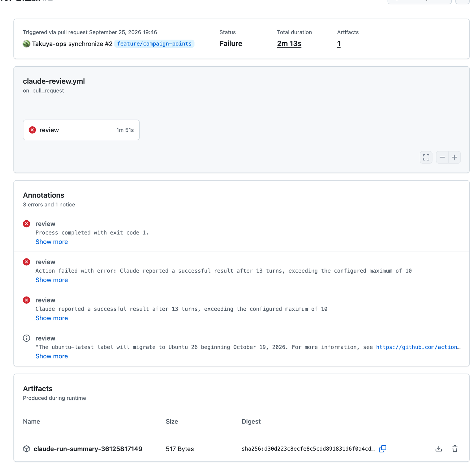Screen dimensions: 476x469
Task: Show more for 'Claude reported a successful result' annotation
Action: click(x=51, y=318)
